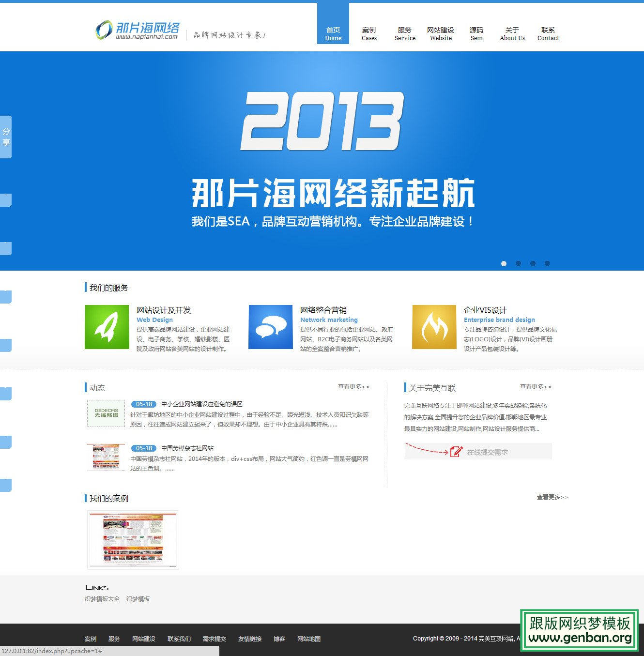The image size is (644, 656).
Task: Click the blue speech bubbles Network marketing icon
Action: tap(270, 327)
